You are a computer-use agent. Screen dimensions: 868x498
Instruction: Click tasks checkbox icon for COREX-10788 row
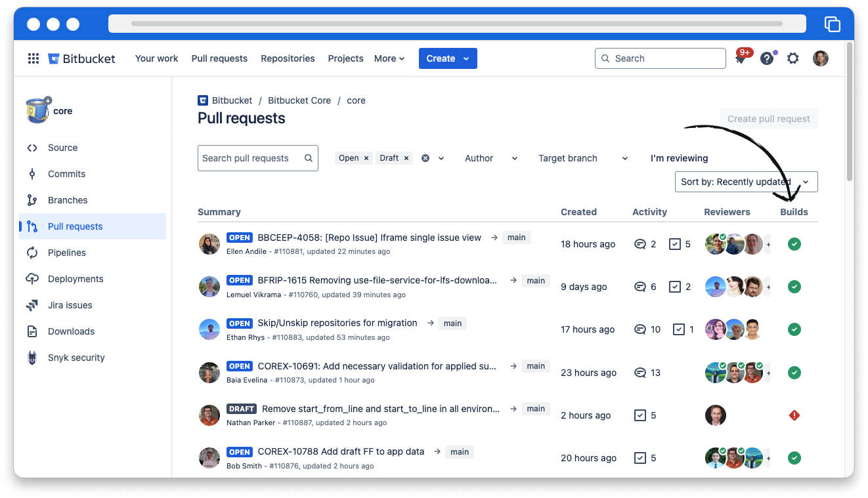(x=640, y=458)
